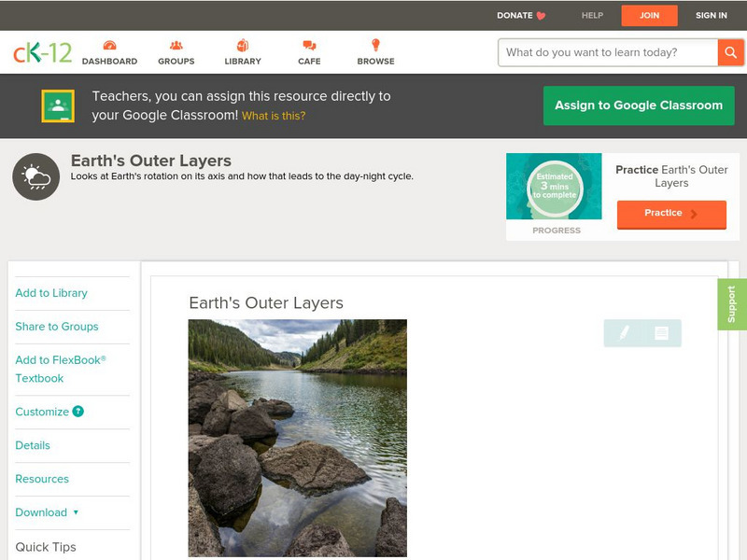
Task: Open the CK-12 logo home link
Action: (x=42, y=52)
